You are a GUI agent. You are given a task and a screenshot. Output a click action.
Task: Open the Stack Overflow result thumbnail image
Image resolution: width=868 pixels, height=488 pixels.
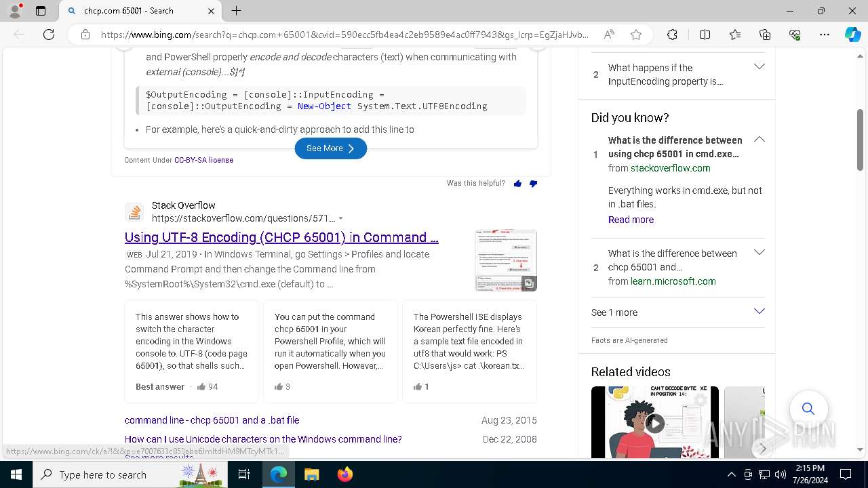tap(506, 260)
